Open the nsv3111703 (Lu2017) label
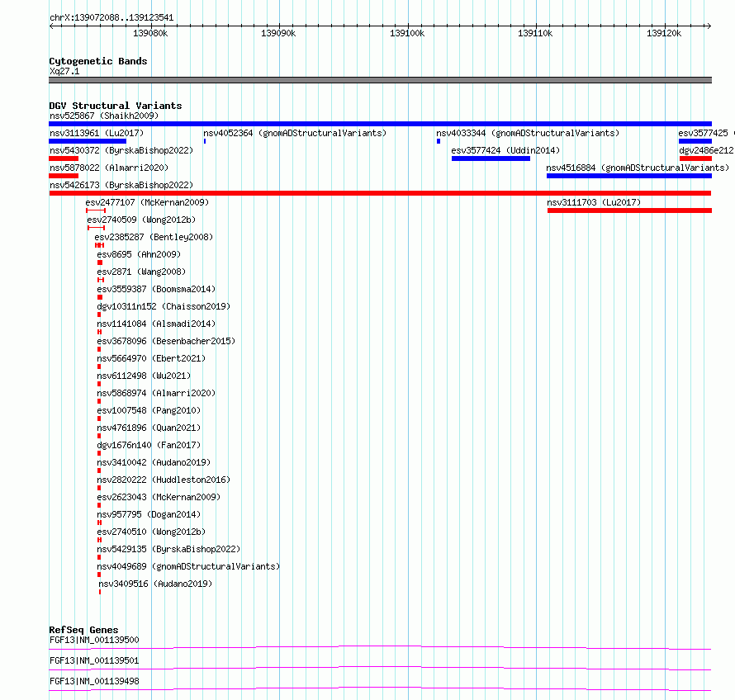 tap(594, 202)
